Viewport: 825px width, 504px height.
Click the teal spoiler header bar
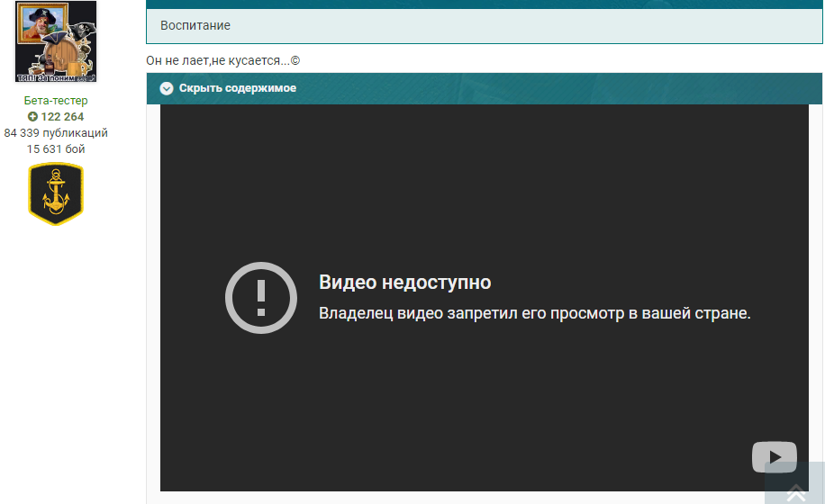[x=484, y=88]
